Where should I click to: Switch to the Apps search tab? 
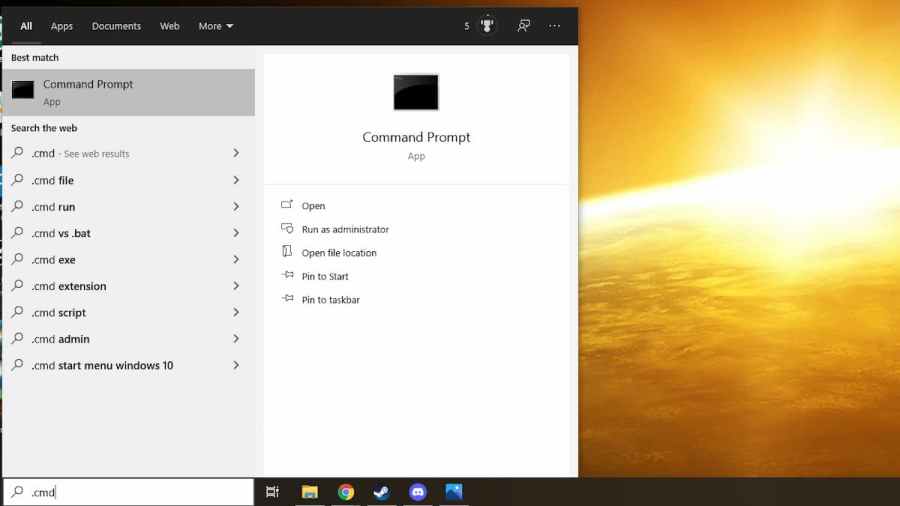tap(61, 26)
